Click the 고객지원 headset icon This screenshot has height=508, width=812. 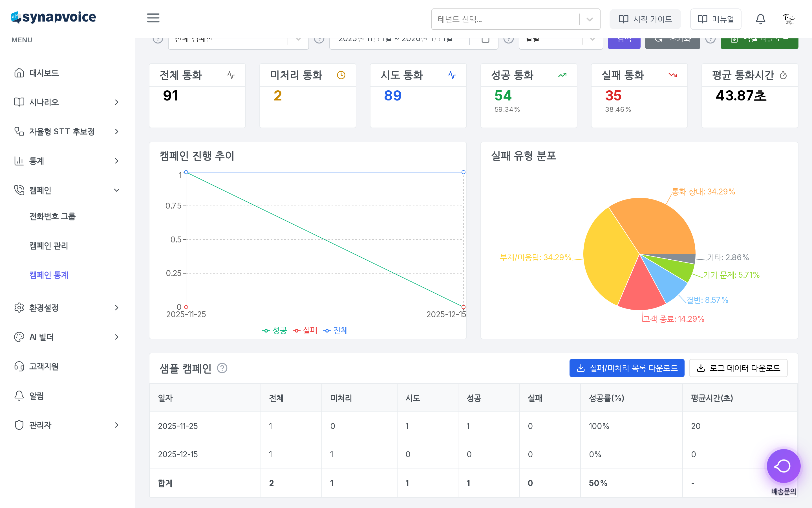pyautogui.click(x=19, y=366)
